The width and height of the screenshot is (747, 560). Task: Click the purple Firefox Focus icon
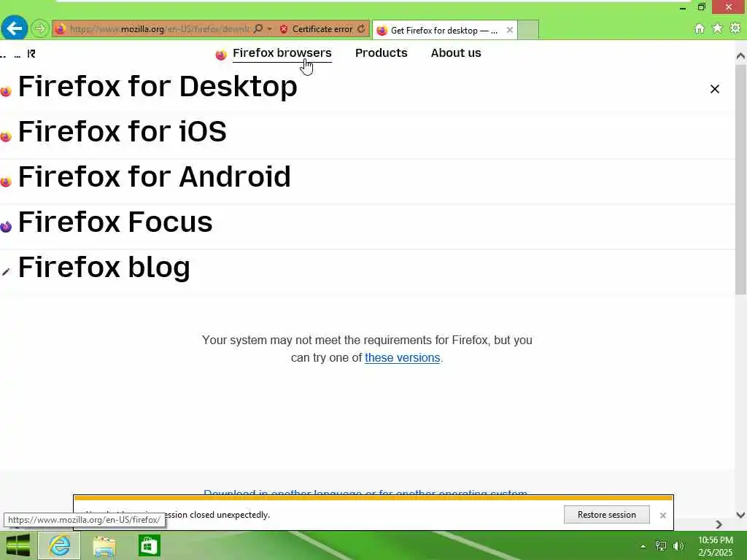(x=6, y=227)
